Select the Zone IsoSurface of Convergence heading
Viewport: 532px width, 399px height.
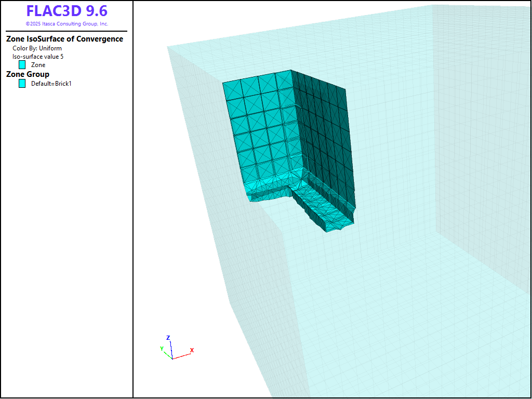click(64, 39)
